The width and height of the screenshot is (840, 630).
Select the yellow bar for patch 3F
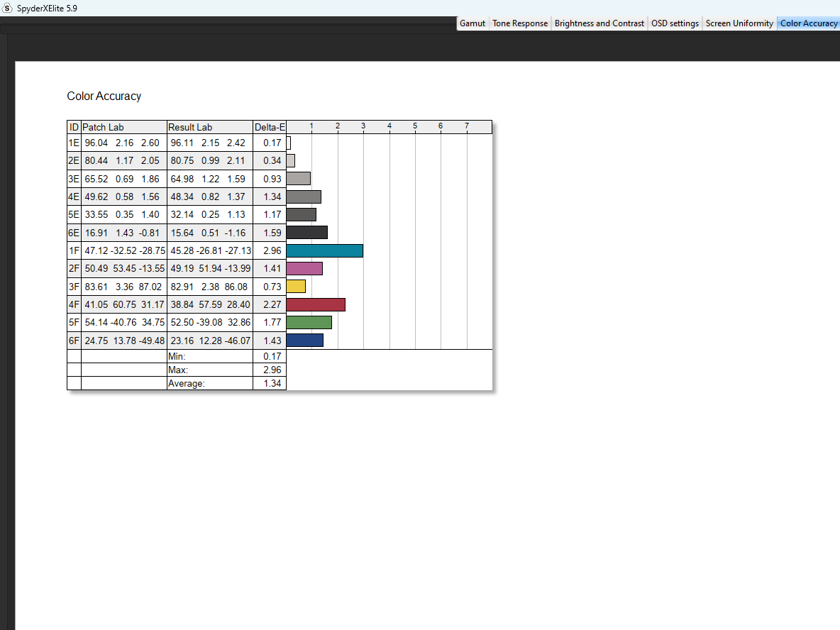click(296, 286)
